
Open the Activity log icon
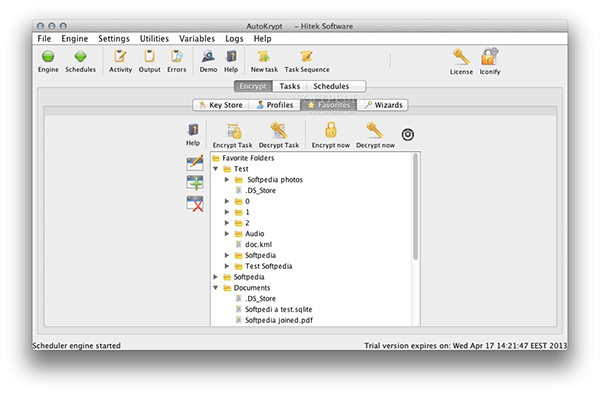120,57
